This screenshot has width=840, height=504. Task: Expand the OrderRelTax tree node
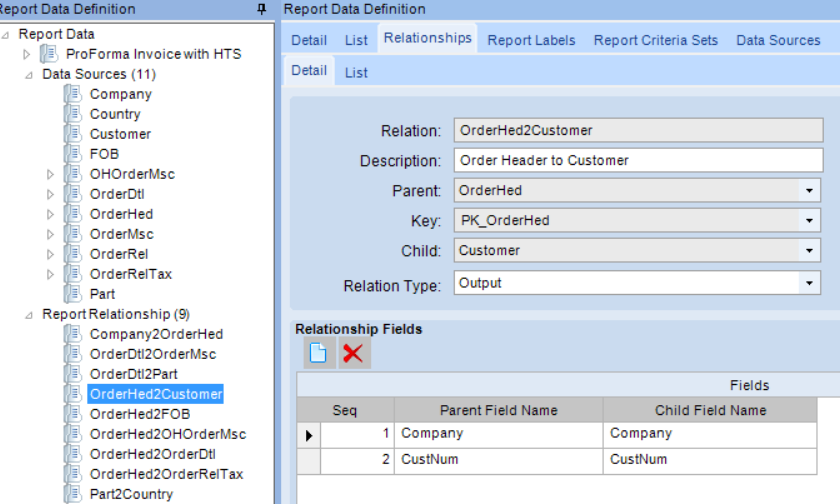[x=50, y=274]
